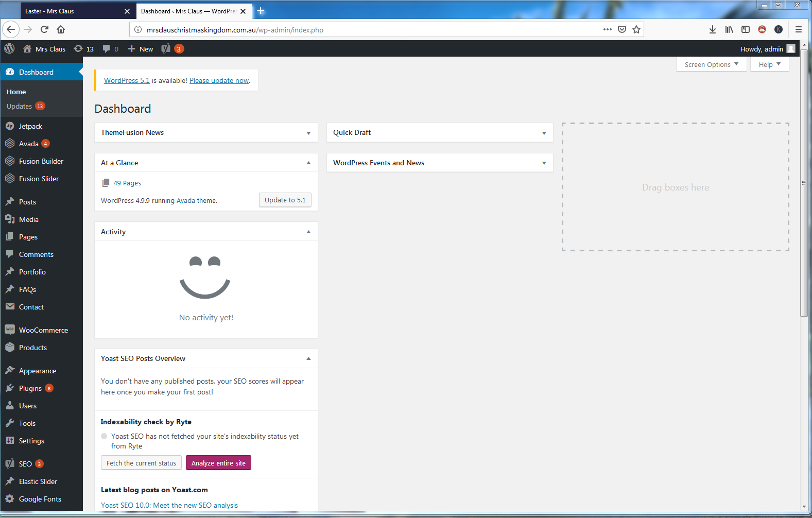The height and width of the screenshot is (518, 812).
Task: Open the Firefox downloads arrow icon
Action: click(x=712, y=30)
